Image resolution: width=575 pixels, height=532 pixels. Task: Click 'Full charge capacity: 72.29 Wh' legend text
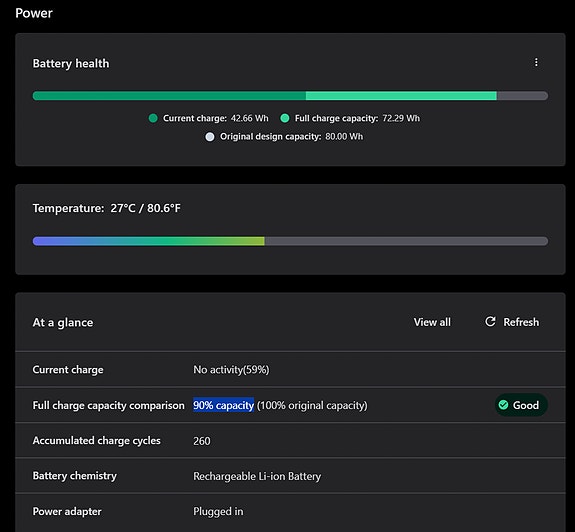[357, 118]
